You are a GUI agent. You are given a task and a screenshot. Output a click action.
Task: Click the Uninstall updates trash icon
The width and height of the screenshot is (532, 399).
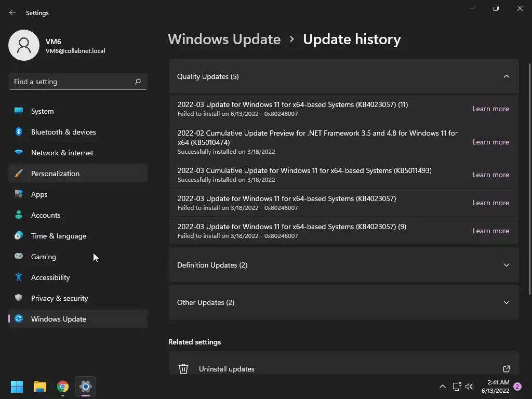tap(183, 369)
